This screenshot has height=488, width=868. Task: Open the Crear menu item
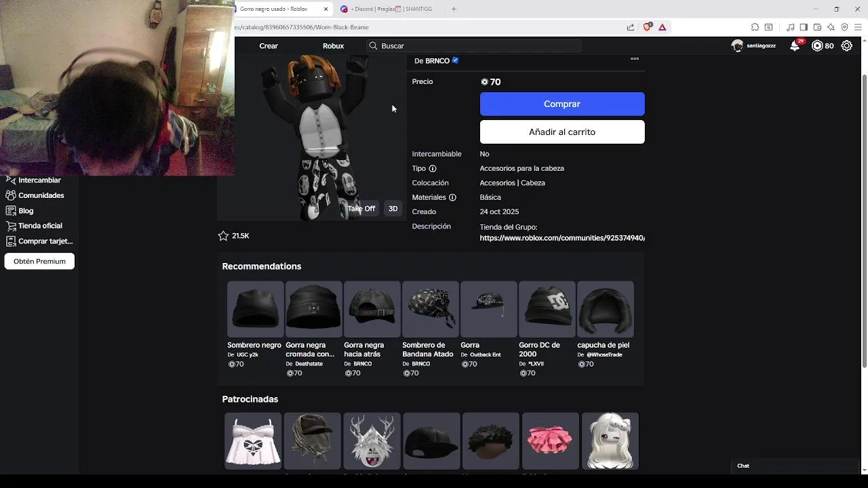tap(269, 46)
